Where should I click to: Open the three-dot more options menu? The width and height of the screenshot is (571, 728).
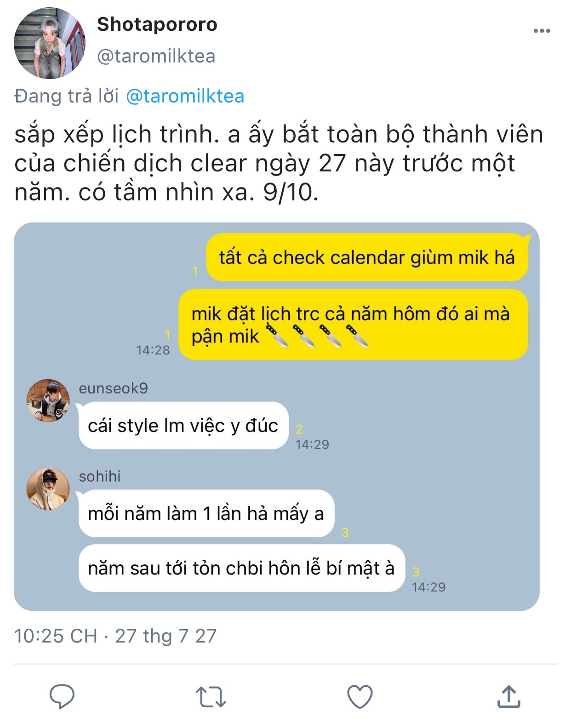(542, 31)
